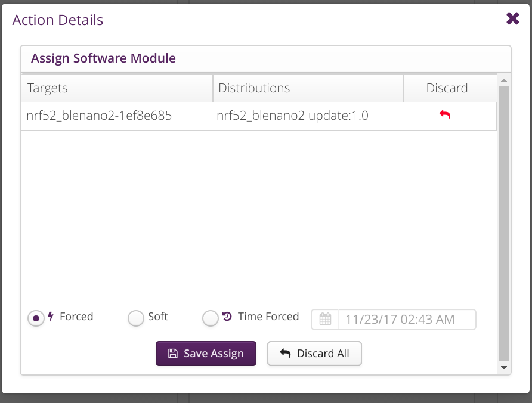Image resolution: width=532 pixels, height=403 pixels.
Task: Close the Action Details dialog
Action: (x=512, y=18)
